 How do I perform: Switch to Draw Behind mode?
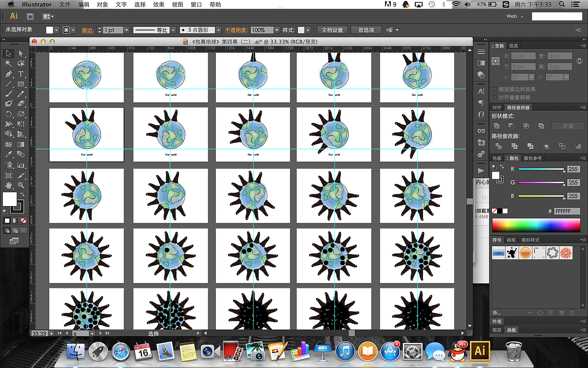[x=15, y=230]
